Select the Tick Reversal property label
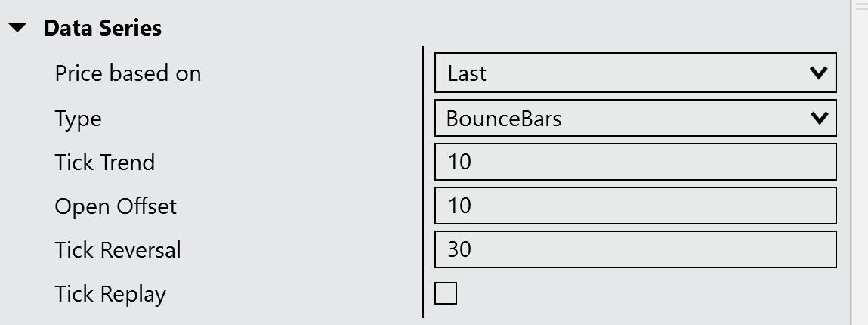Image resolution: width=868 pixels, height=325 pixels. [118, 250]
